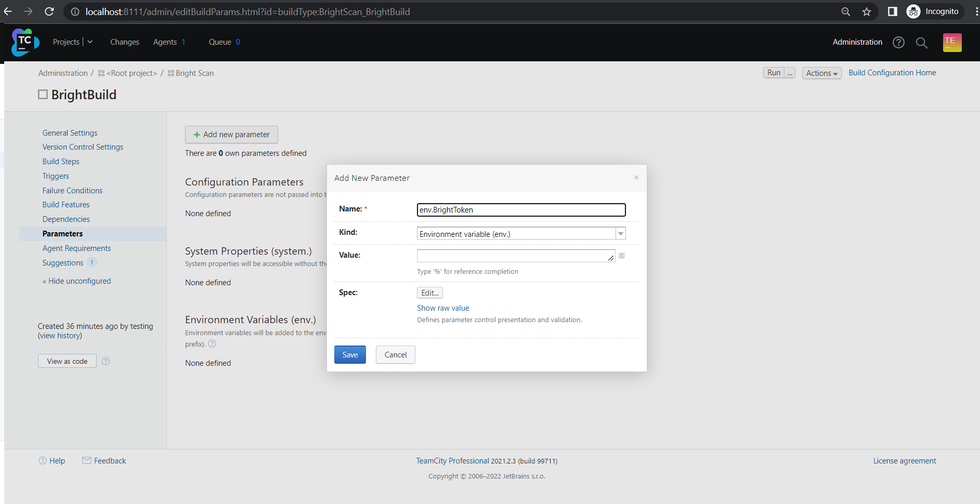The image size is (980, 504).
Task: Open the Projects menu
Action: tap(66, 42)
